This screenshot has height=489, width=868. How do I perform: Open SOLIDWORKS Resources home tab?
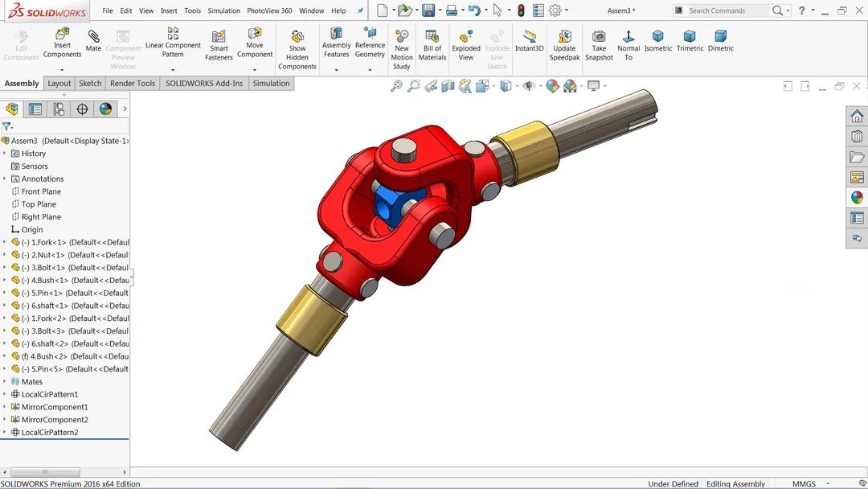tap(857, 116)
